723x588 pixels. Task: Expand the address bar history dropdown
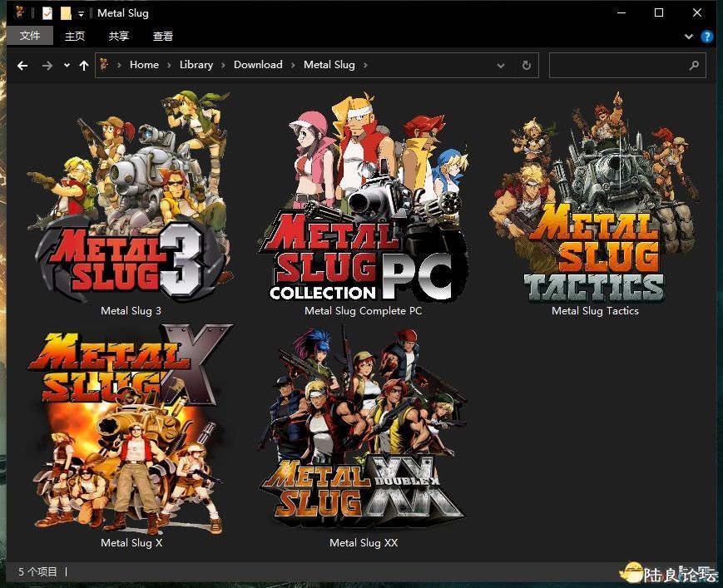coord(500,65)
